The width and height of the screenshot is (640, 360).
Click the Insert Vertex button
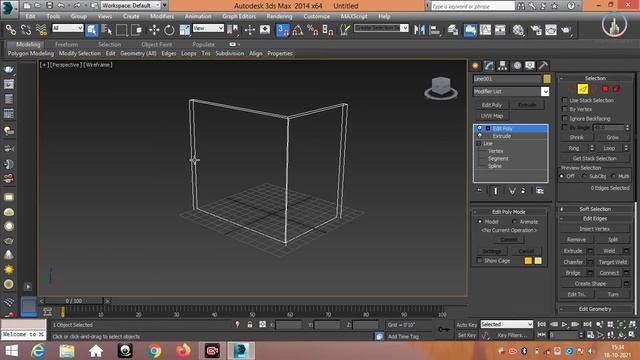point(594,229)
